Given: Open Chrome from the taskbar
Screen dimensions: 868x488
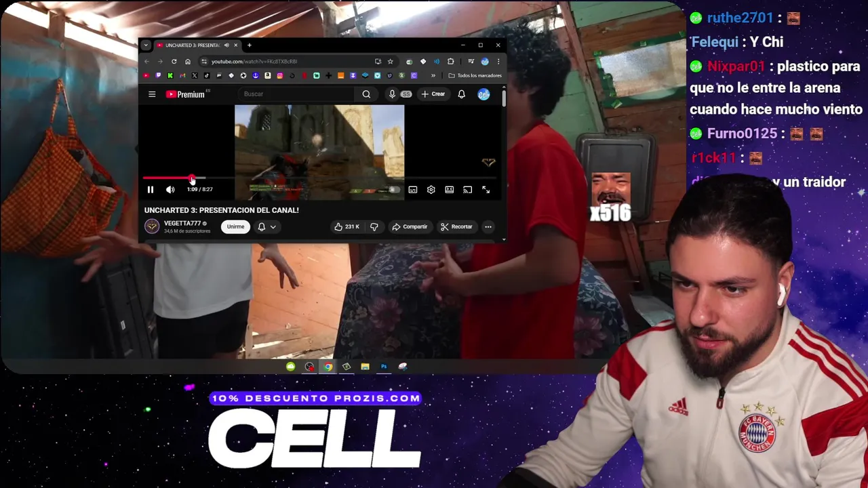Looking at the screenshot, I should 328,367.
